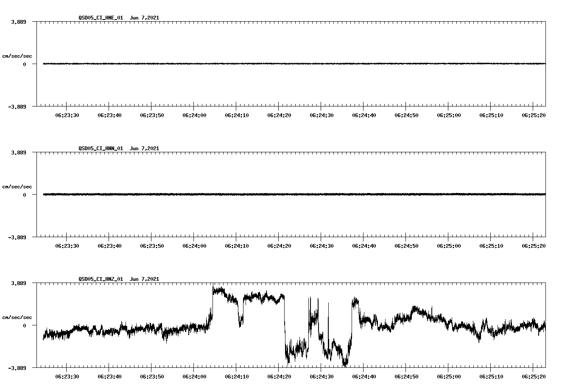This screenshot has width=576, height=392.
Task: Click the flat HNE waveform trace
Action: 294,64
